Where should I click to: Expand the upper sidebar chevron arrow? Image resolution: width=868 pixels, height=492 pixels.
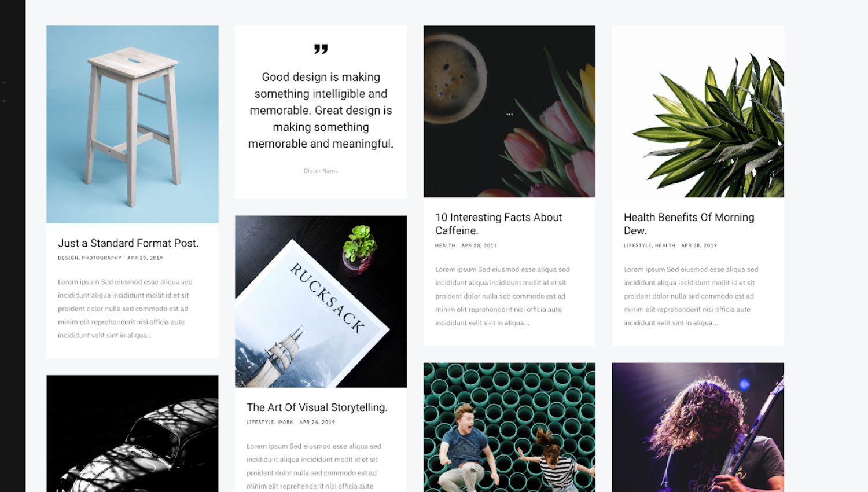coord(4,82)
